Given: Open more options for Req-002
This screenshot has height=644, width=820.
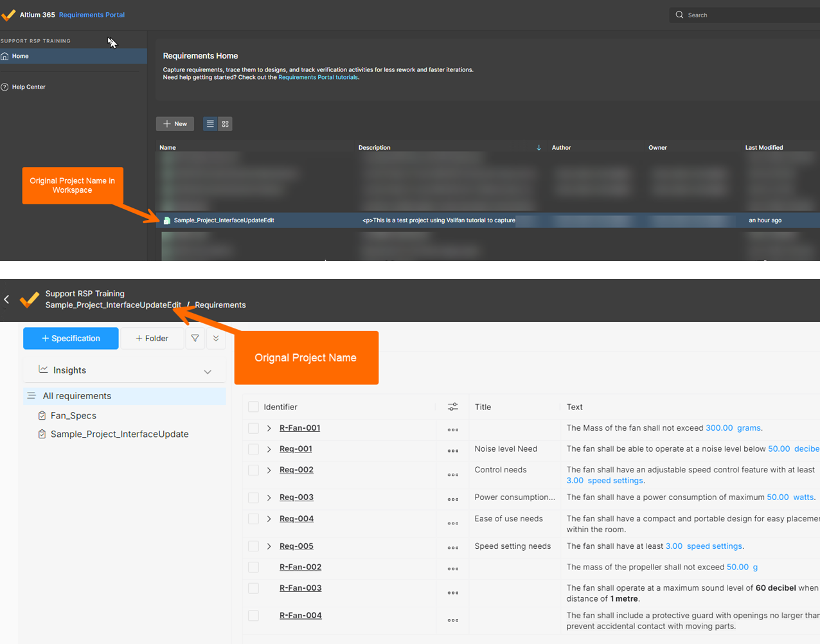Looking at the screenshot, I should pos(453,475).
